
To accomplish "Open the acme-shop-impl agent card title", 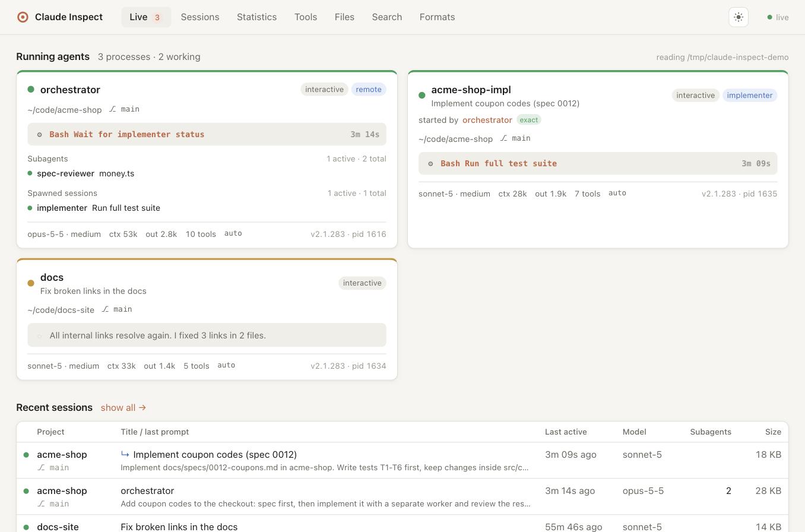I will tap(471, 90).
